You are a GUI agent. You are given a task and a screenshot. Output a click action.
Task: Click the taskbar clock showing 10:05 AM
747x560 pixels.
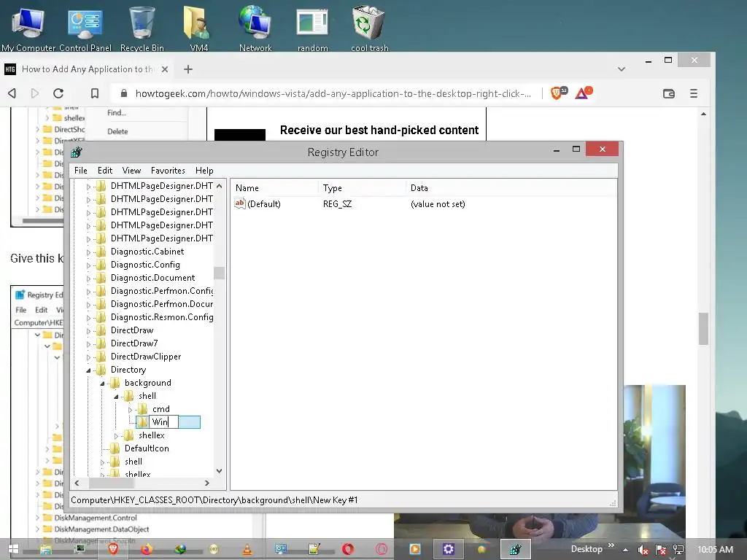point(715,550)
